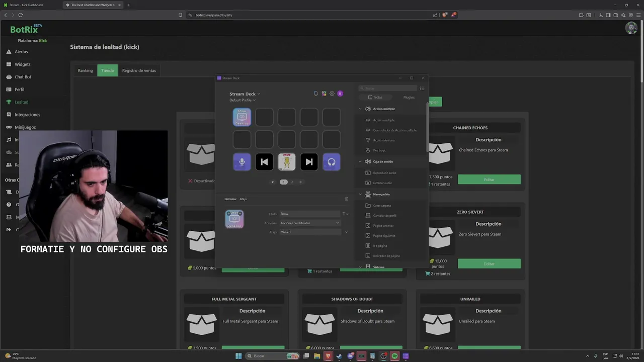Collapse the Acción múltiple category
Screen dimensions: 644x362
click(360, 109)
